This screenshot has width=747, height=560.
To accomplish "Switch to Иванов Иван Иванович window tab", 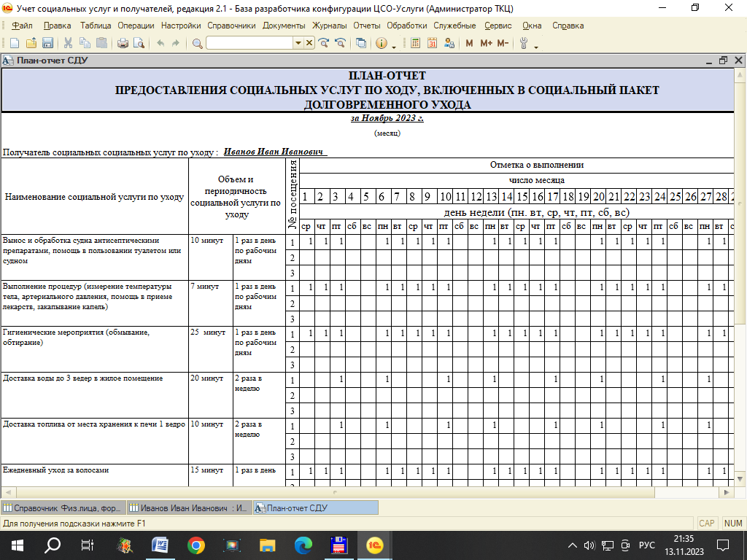I will coord(190,507).
